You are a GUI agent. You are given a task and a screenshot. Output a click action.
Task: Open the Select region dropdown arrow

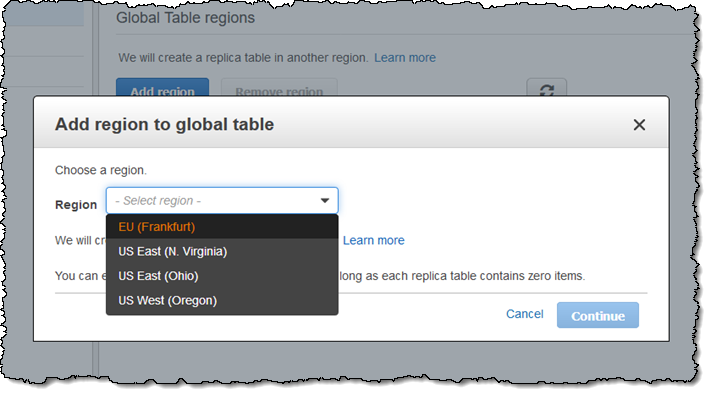pos(325,201)
